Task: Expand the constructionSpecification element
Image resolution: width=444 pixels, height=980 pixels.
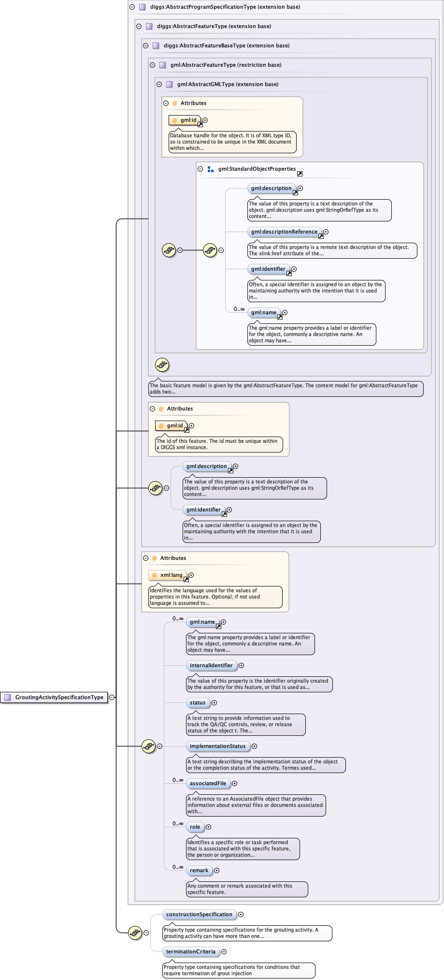Action: click(x=241, y=914)
